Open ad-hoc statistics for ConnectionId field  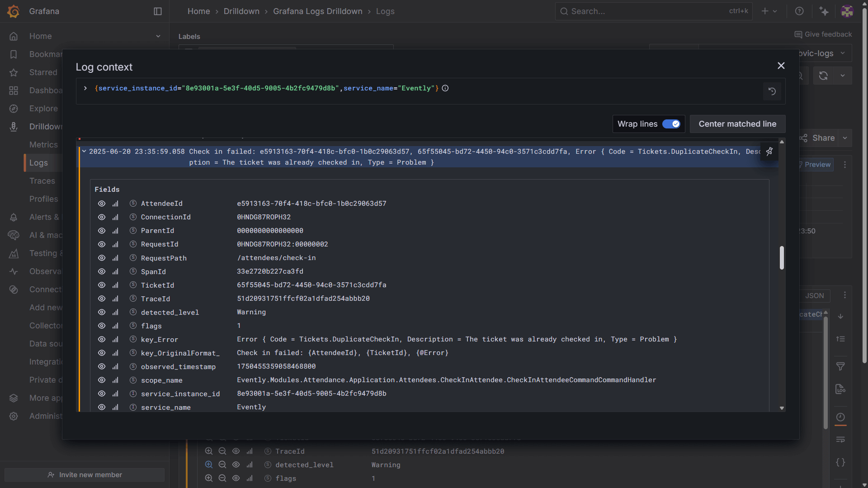[115, 217]
